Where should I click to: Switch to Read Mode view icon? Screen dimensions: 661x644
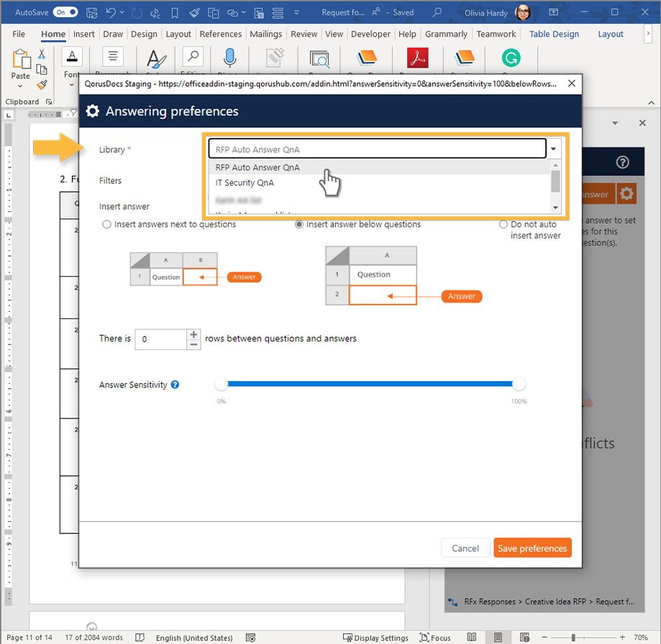472,638
